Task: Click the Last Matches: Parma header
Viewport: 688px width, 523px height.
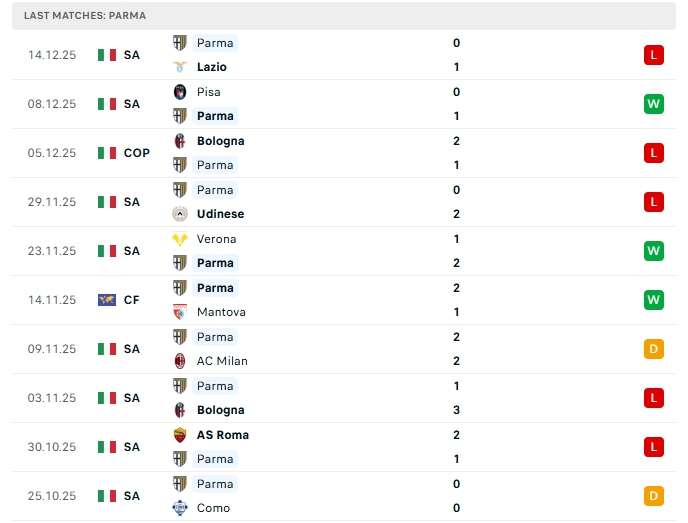Action: (x=85, y=16)
